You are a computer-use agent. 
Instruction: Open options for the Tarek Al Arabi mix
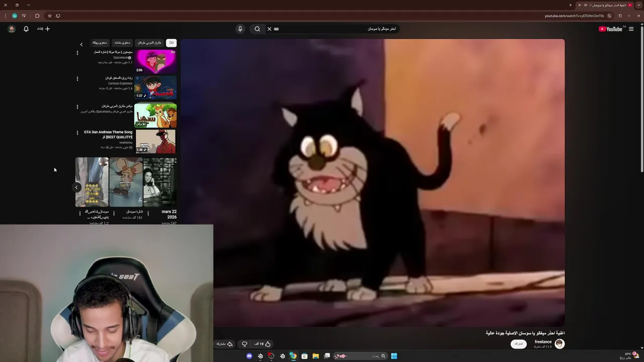click(77, 107)
